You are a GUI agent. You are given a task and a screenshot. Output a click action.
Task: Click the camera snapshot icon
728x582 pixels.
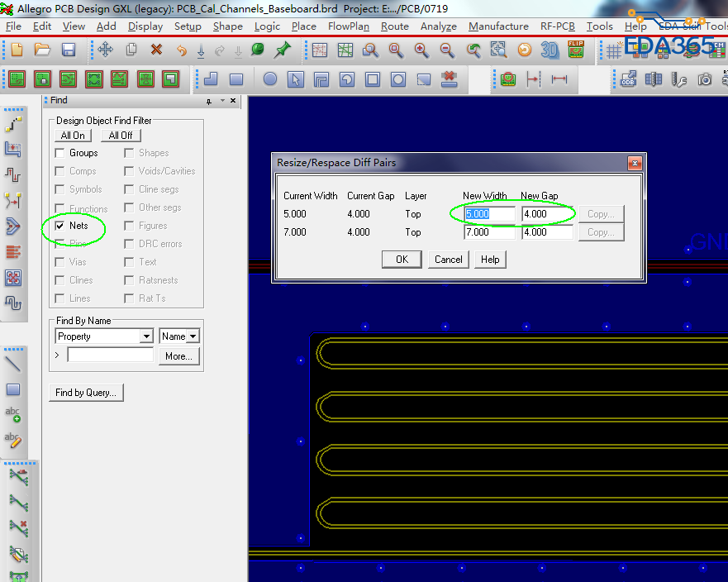(x=704, y=80)
